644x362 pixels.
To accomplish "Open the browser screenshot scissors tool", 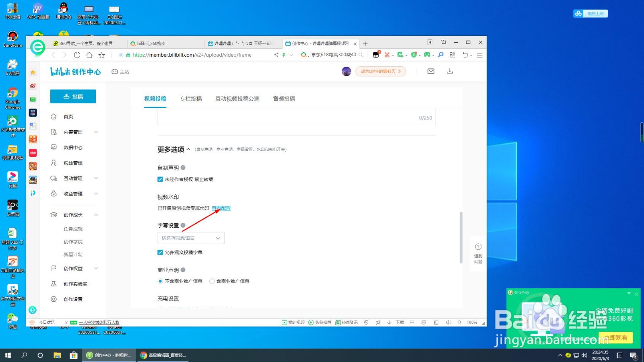I will [387, 55].
